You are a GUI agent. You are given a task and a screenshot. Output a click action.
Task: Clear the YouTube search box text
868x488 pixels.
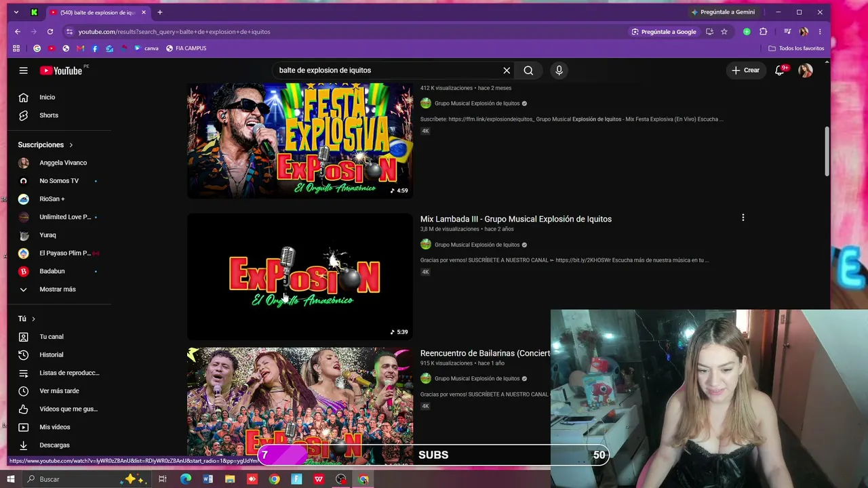(507, 70)
